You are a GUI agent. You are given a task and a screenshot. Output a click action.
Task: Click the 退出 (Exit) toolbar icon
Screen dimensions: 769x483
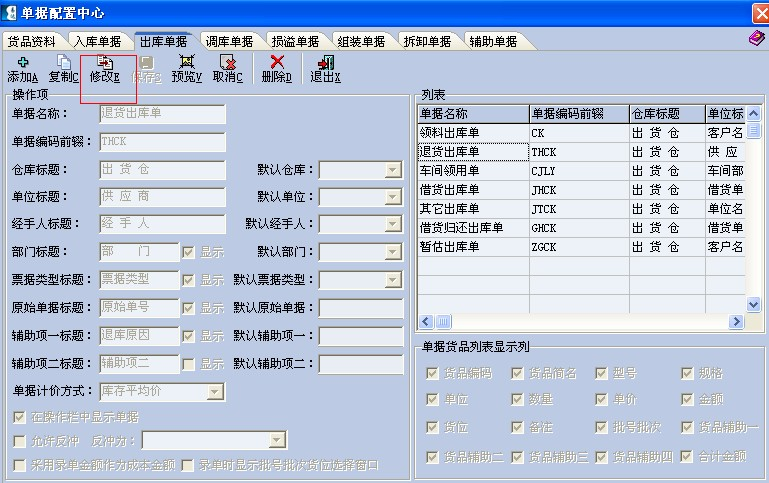325,69
